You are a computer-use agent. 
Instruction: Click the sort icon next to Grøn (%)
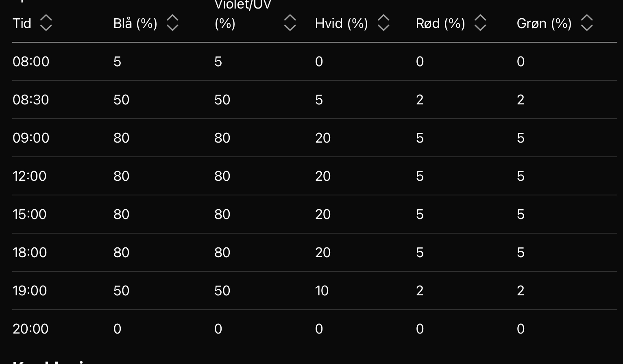[586, 23]
